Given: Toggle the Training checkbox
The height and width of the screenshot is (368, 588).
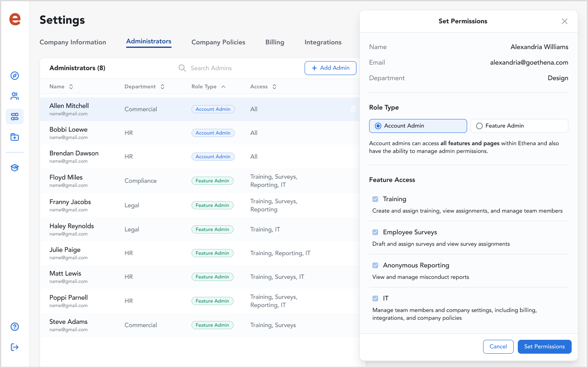Looking at the screenshot, I should 375,199.
